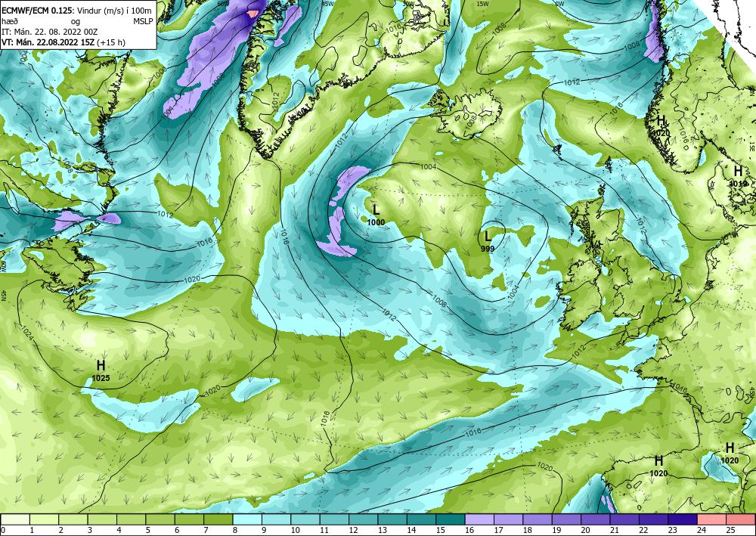Select the purple swatch between 19 and 20
The image size is (756, 536).
567,519
